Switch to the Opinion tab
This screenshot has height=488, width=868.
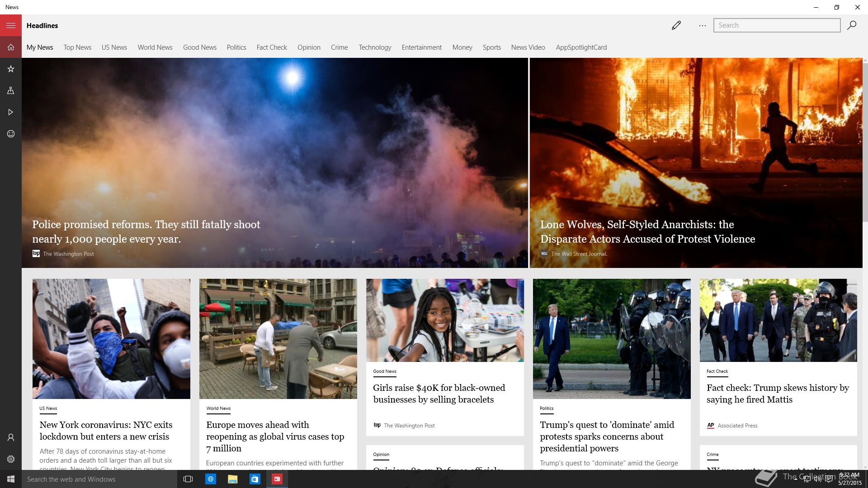click(x=309, y=47)
